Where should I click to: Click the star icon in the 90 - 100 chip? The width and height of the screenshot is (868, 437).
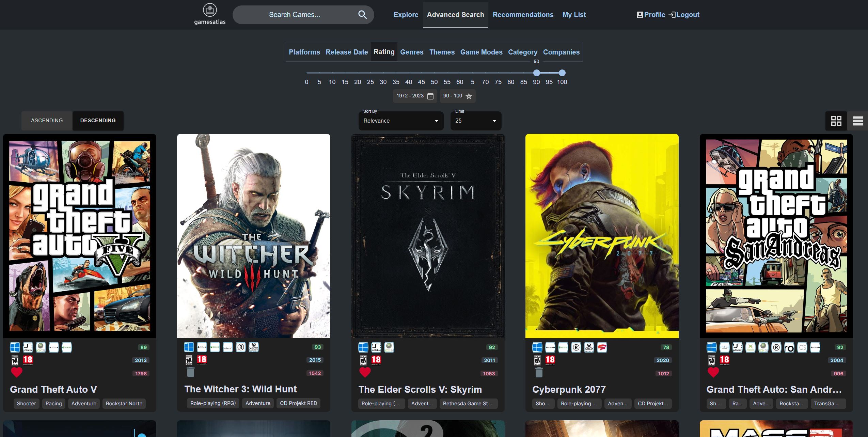click(x=469, y=96)
